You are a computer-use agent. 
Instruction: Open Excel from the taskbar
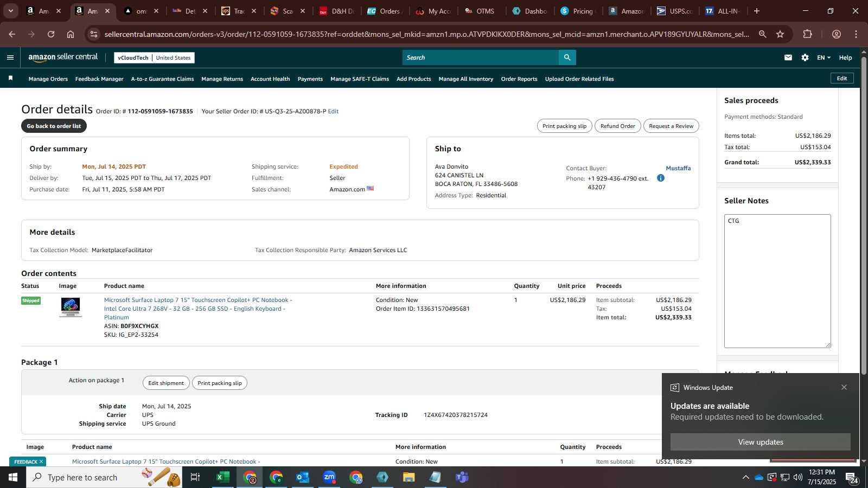[x=222, y=477]
